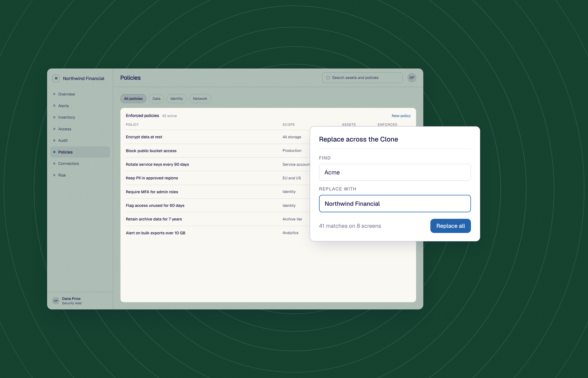Click Replace across the Clone title

point(359,139)
